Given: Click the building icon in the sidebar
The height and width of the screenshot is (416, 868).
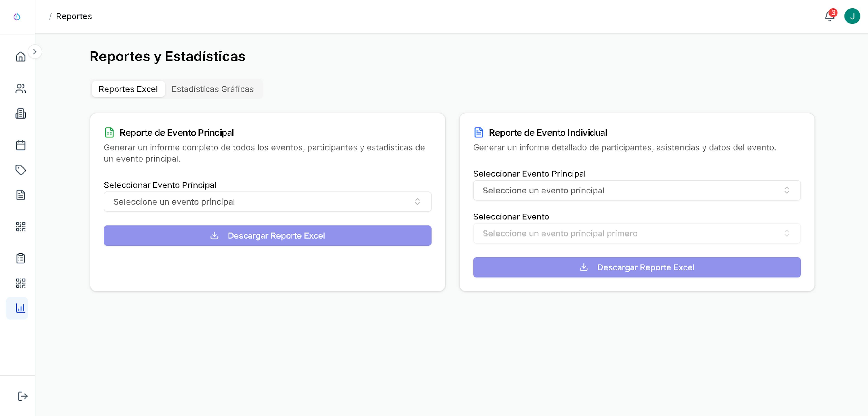Looking at the screenshot, I should click(21, 114).
